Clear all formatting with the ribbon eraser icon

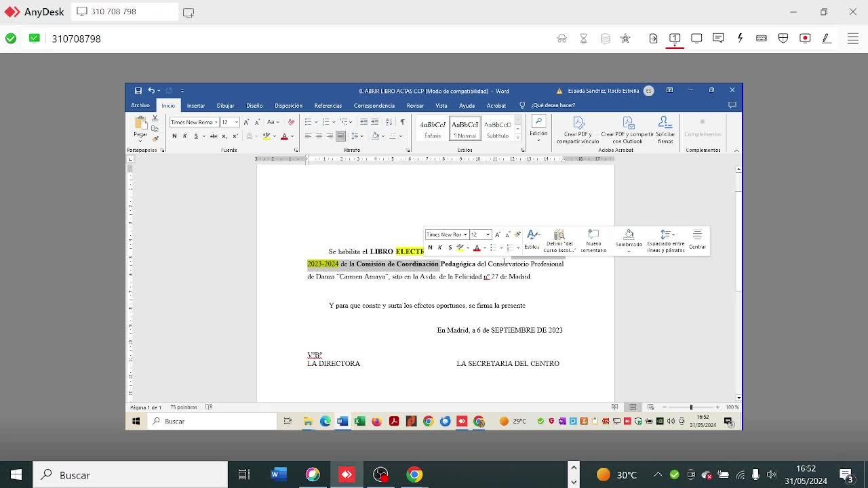(x=291, y=122)
